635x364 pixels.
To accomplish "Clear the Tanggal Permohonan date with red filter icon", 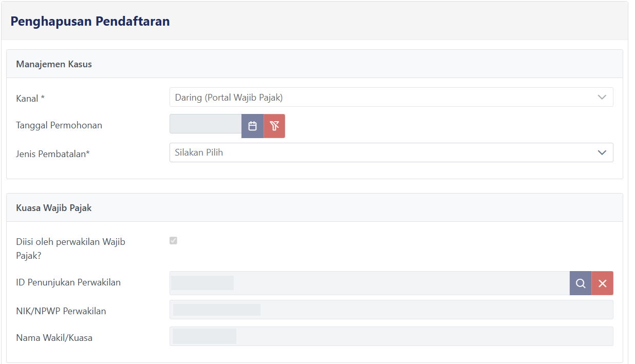I will pos(274,126).
